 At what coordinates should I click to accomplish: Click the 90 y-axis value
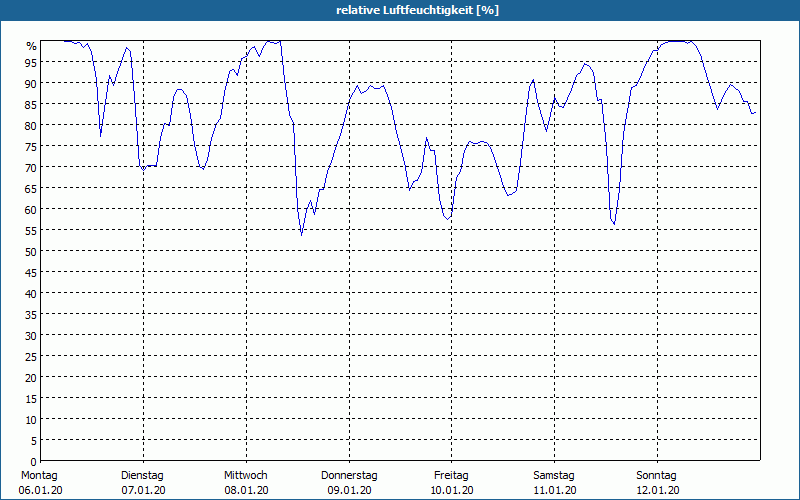point(31,84)
